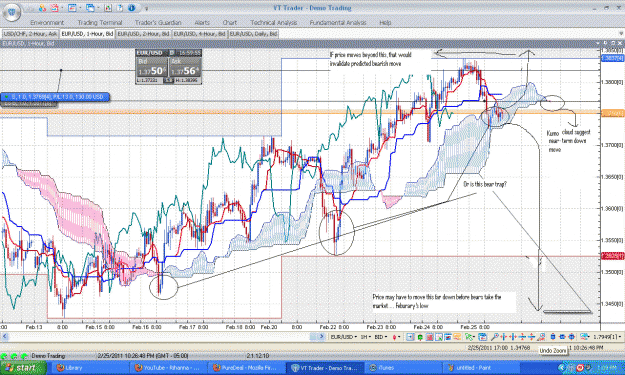The image size is (625, 375).
Task: Click the blue 1.3837 price level tag
Action: point(612,59)
